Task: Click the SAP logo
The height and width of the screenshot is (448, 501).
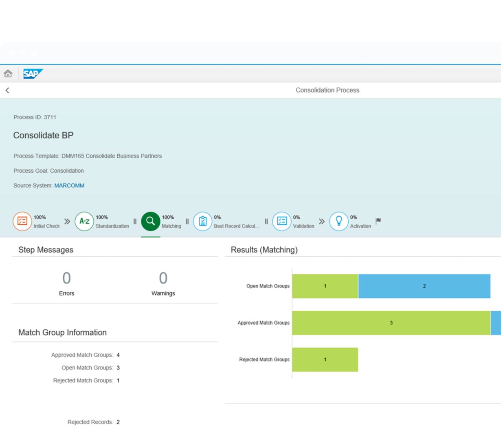Action: click(33, 74)
